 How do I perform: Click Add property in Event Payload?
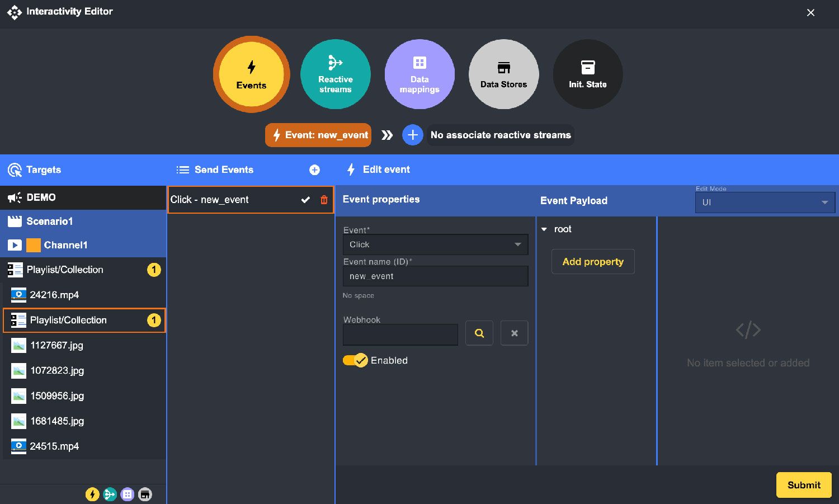coord(592,261)
